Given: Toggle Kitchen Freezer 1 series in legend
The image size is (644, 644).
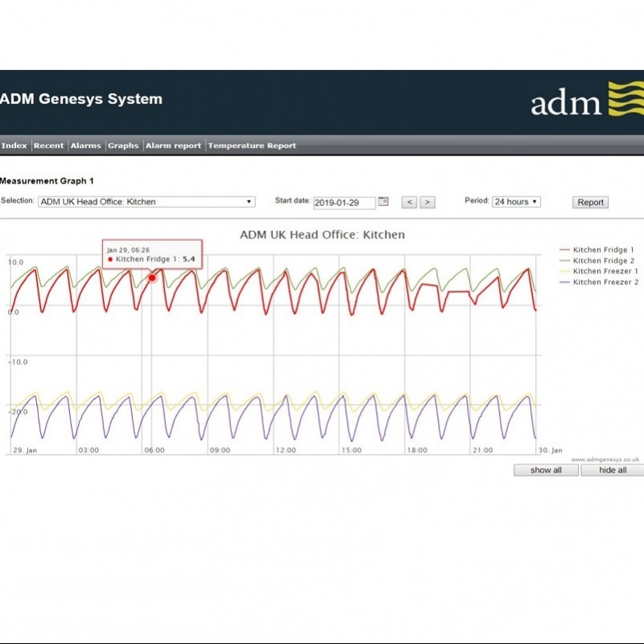Looking at the screenshot, I should click(x=599, y=271).
